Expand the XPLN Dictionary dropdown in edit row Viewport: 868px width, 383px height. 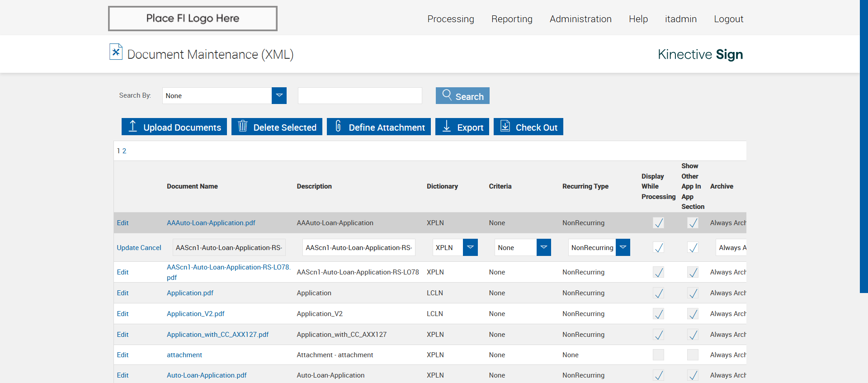pos(470,247)
